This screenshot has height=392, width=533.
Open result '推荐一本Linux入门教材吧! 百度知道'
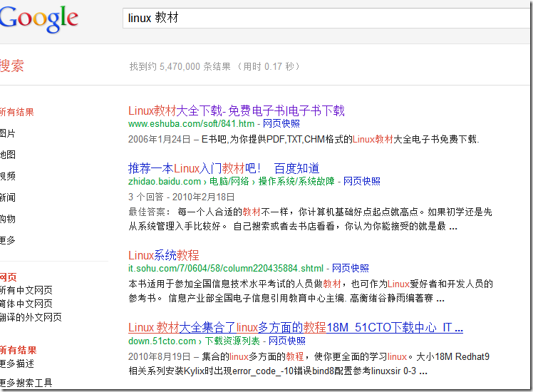coord(224,169)
